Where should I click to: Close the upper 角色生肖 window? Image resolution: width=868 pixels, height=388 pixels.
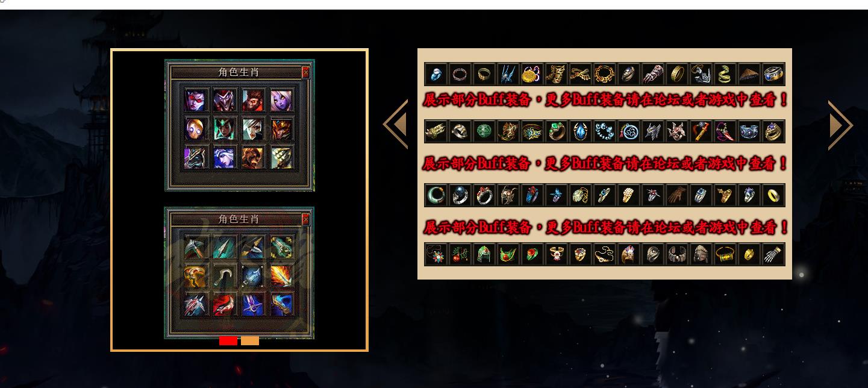point(305,72)
